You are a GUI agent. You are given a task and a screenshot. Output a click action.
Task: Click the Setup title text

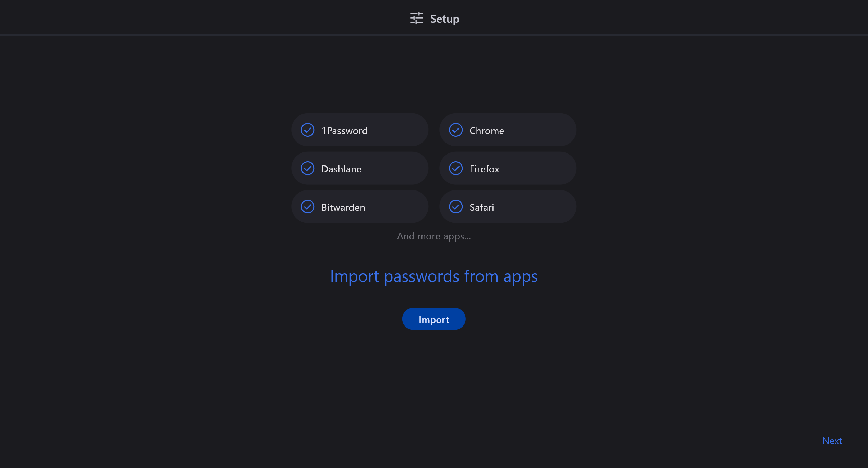pyautogui.click(x=444, y=19)
